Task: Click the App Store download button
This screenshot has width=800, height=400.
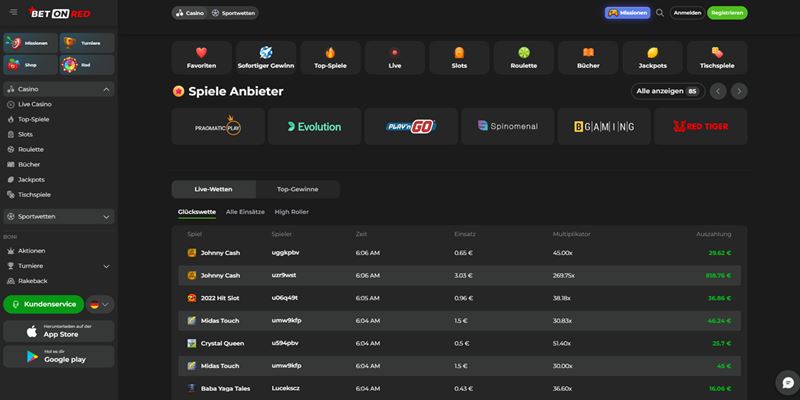Action: coord(59,331)
